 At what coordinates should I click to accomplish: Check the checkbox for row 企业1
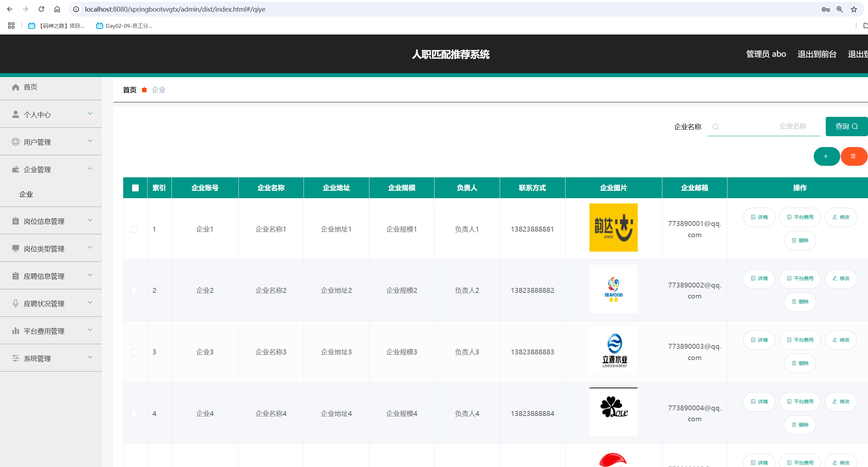(x=134, y=229)
